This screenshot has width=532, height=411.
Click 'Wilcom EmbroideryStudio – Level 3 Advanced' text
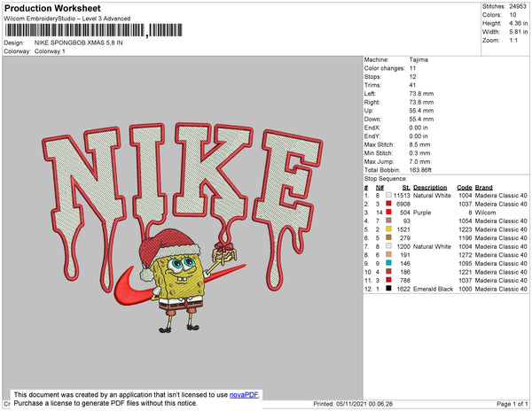[67, 19]
